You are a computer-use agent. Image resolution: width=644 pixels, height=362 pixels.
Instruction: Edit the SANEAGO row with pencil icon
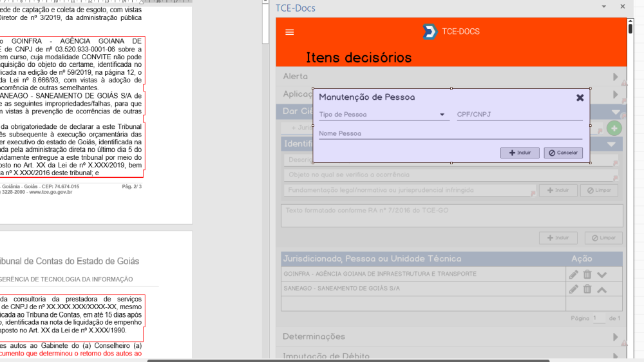tap(573, 289)
